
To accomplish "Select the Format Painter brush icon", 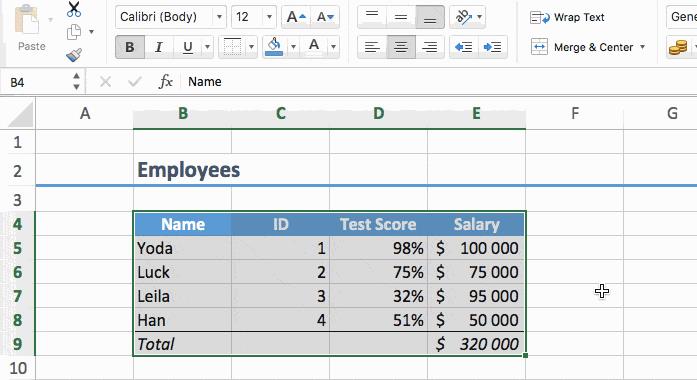I will point(74,55).
